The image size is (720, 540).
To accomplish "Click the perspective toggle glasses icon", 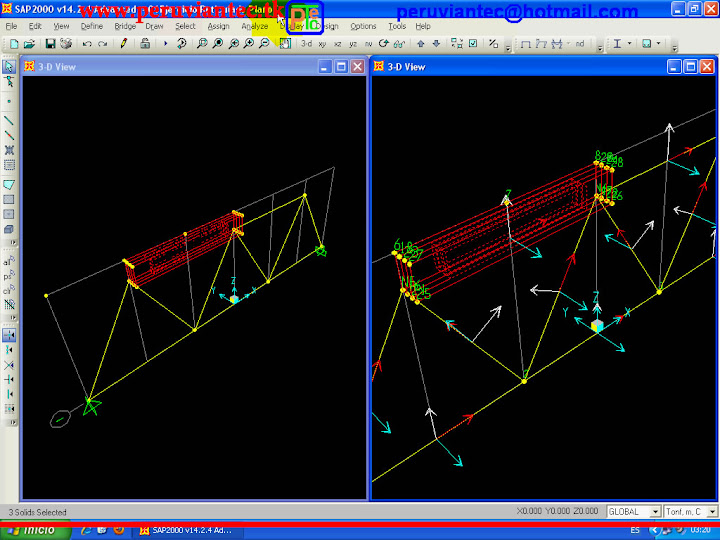I will (x=399, y=44).
